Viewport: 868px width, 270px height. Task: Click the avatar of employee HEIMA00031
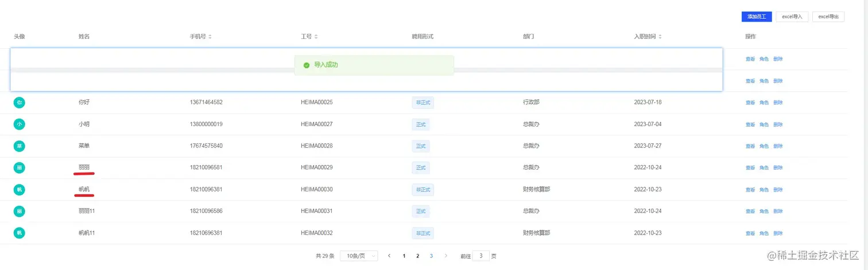20,211
